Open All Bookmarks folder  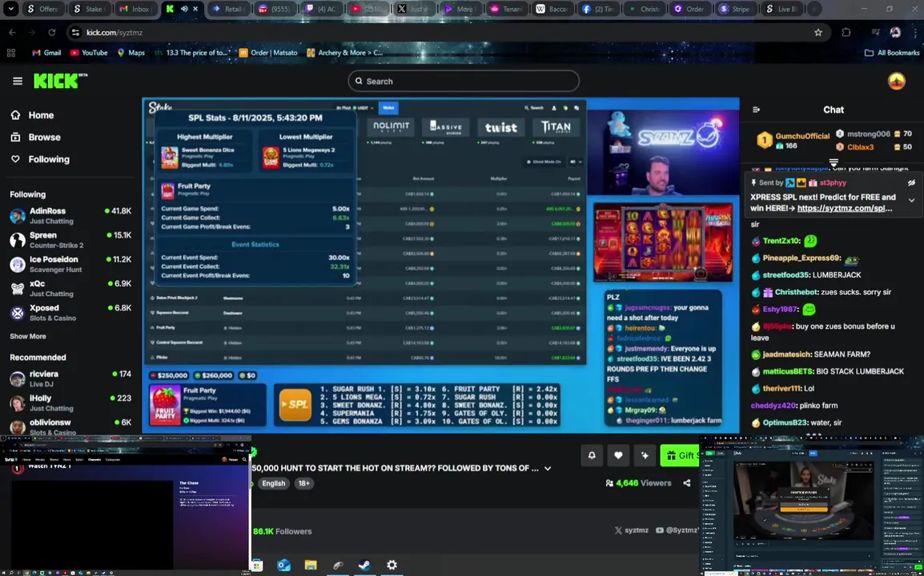click(892, 53)
